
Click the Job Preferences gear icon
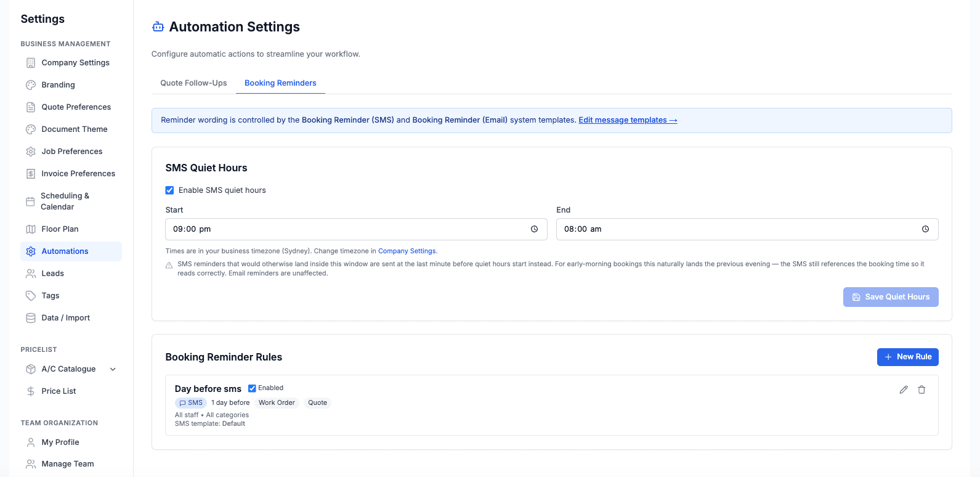point(31,152)
